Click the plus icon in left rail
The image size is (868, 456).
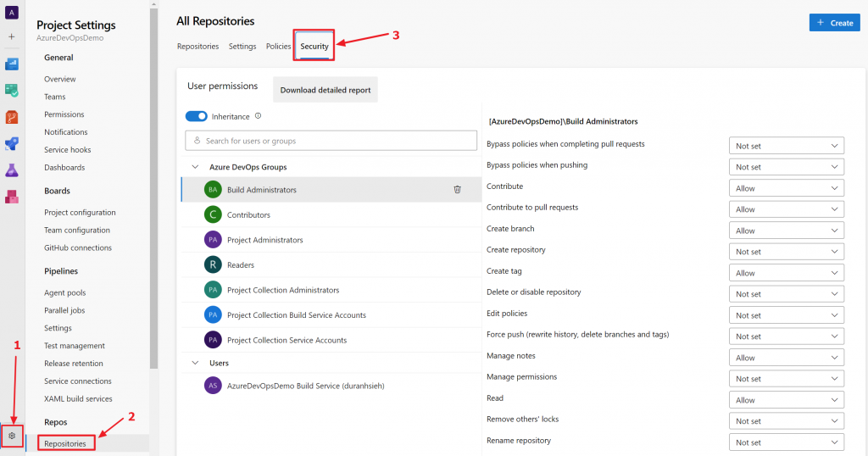point(12,36)
